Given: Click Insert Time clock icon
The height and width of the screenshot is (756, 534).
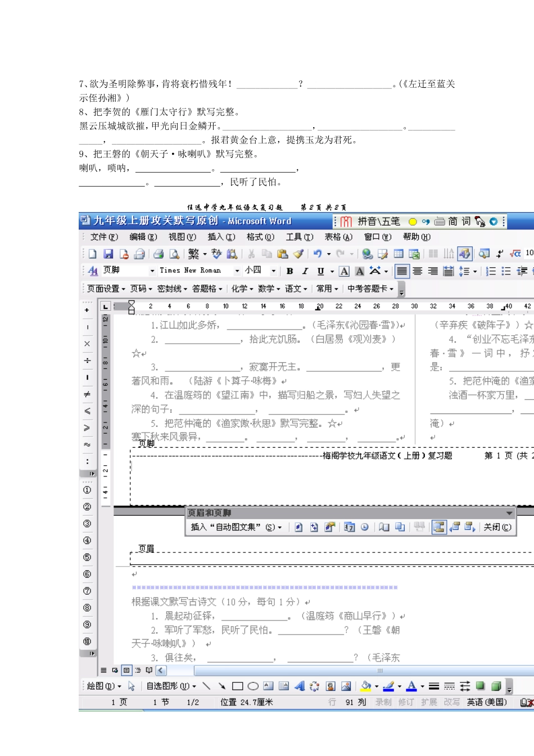Looking at the screenshot, I should (x=365, y=527).
